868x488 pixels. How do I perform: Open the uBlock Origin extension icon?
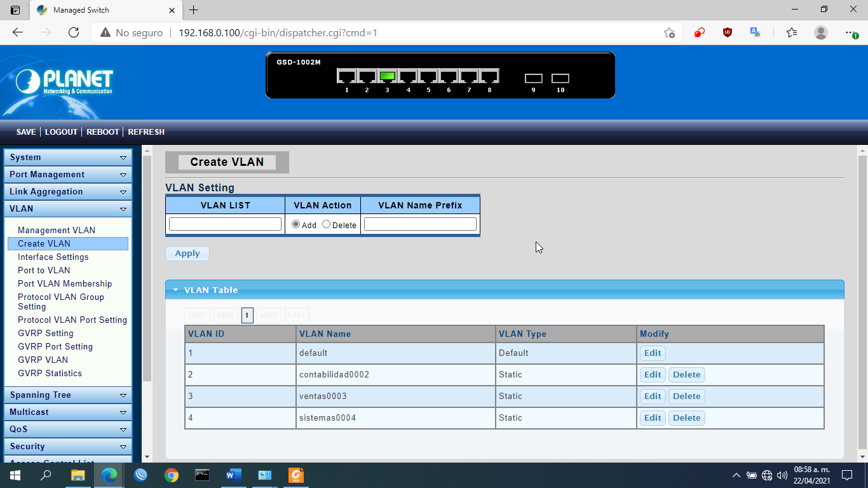click(728, 32)
